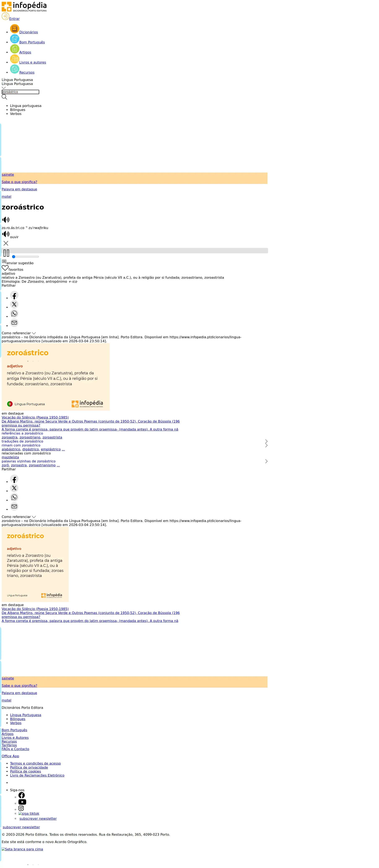This screenshot has width=379, height=868.
Task: Click the gray audio progress bar
Action: tap(135, 251)
